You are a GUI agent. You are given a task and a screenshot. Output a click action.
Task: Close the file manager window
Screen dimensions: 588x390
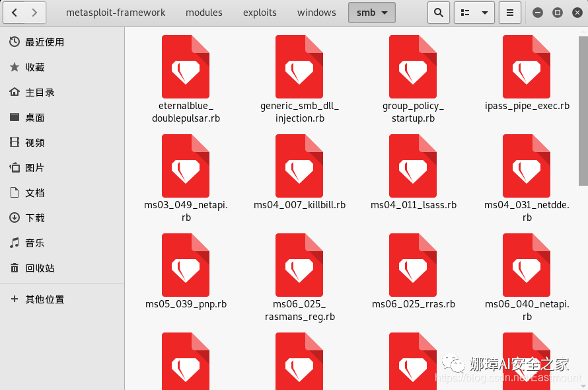577,13
